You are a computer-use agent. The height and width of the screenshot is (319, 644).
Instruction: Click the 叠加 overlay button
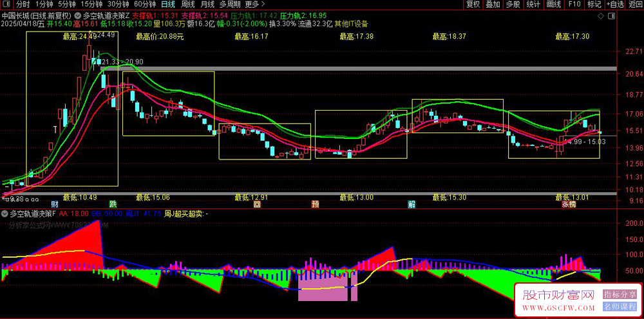coord(493,5)
